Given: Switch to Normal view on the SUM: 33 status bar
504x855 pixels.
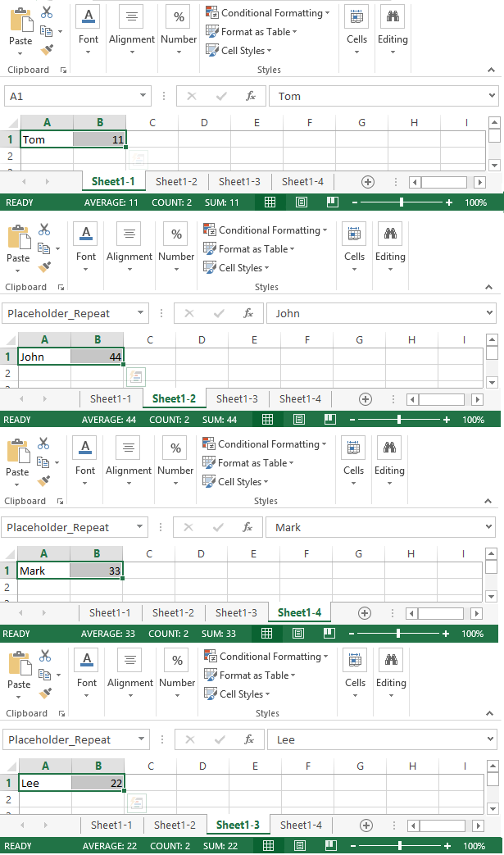Looking at the screenshot, I should 266,633.
